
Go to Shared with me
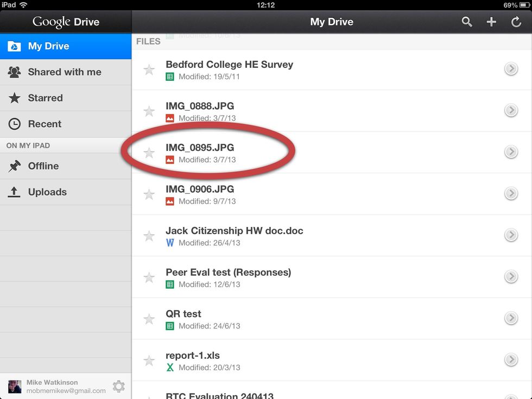coord(66,72)
